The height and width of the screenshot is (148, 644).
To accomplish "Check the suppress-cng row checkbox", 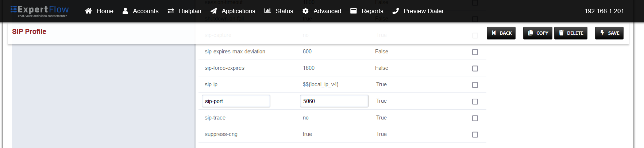I will coord(475,134).
